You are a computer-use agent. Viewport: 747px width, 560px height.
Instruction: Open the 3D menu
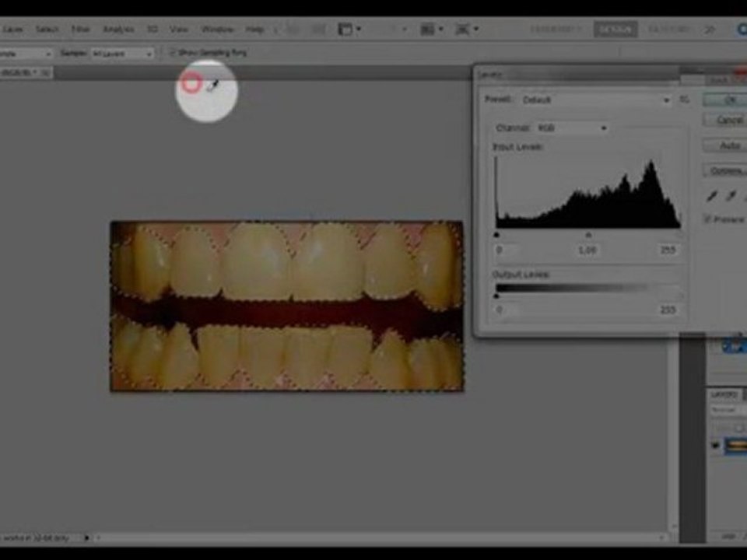153,30
